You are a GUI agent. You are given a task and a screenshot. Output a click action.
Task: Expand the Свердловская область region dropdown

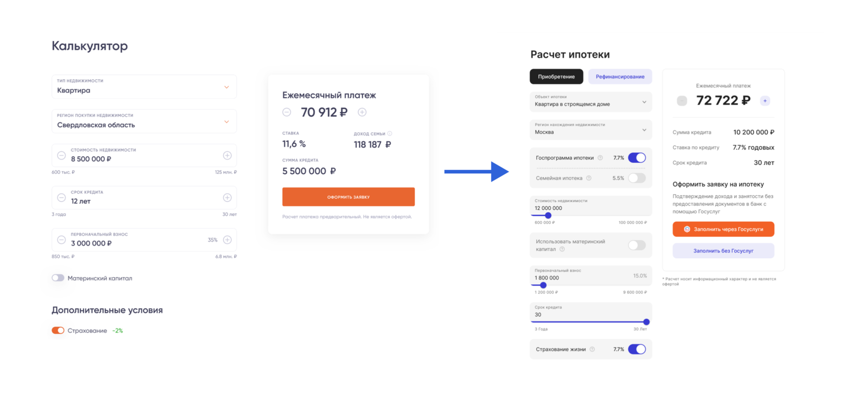point(144,121)
